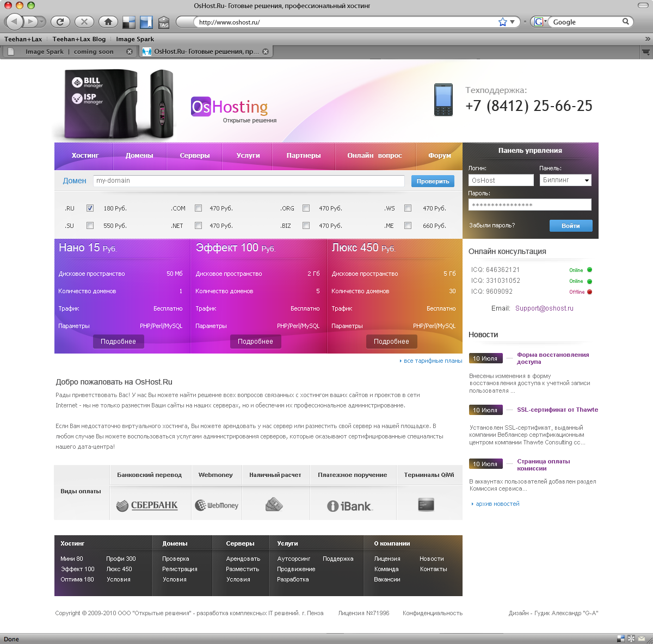Enable the .ME domain checkbox
The height and width of the screenshot is (644, 653).
tap(408, 226)
